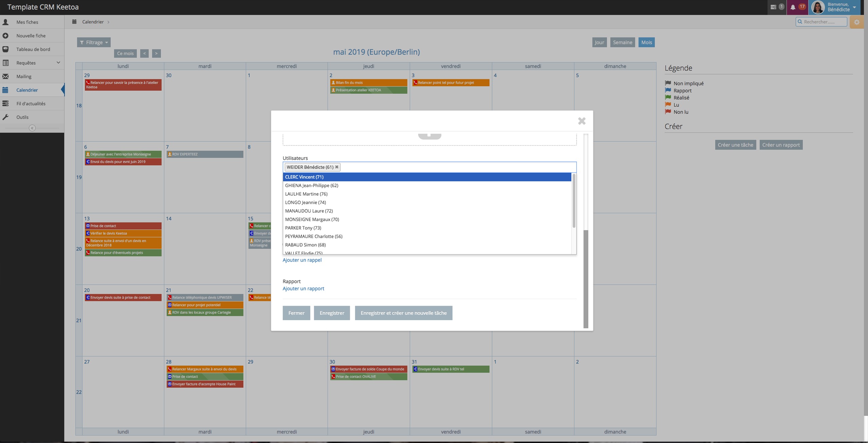Click the Nouvelle fiche plus icon
The width and height of the screenshot is (868, 443).
(x=6, y=36)
